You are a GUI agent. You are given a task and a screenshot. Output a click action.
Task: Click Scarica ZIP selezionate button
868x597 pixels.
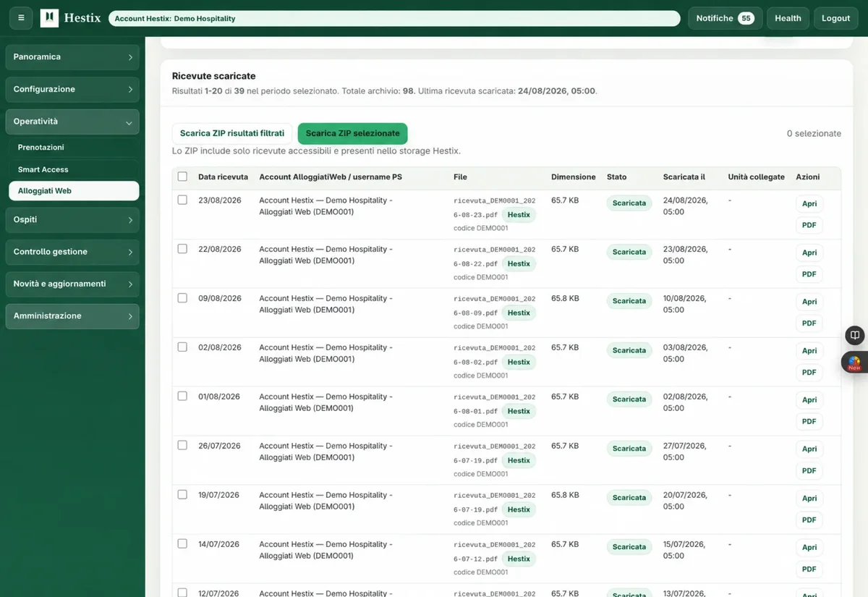pyautogui.click(x=353, y=133)
